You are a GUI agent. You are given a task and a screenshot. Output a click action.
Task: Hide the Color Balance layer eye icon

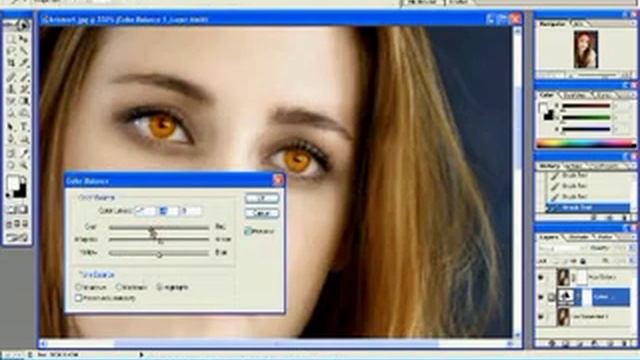(540, 297)
